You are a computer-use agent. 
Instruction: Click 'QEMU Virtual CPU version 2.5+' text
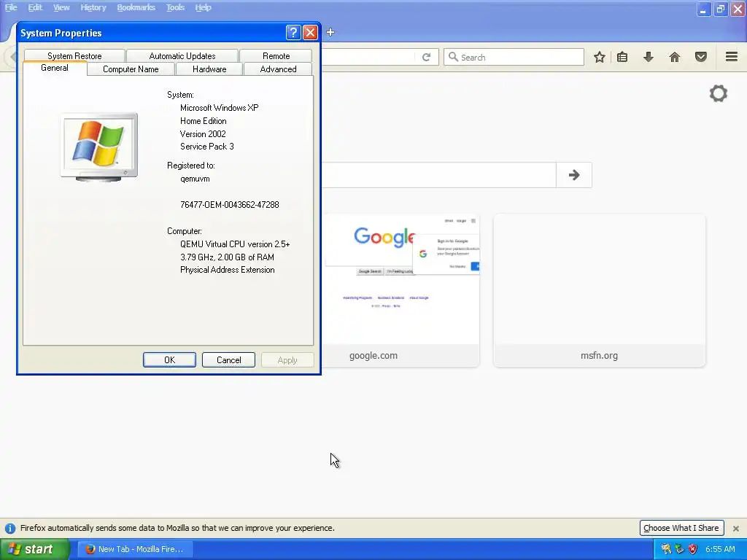[235, 244]
